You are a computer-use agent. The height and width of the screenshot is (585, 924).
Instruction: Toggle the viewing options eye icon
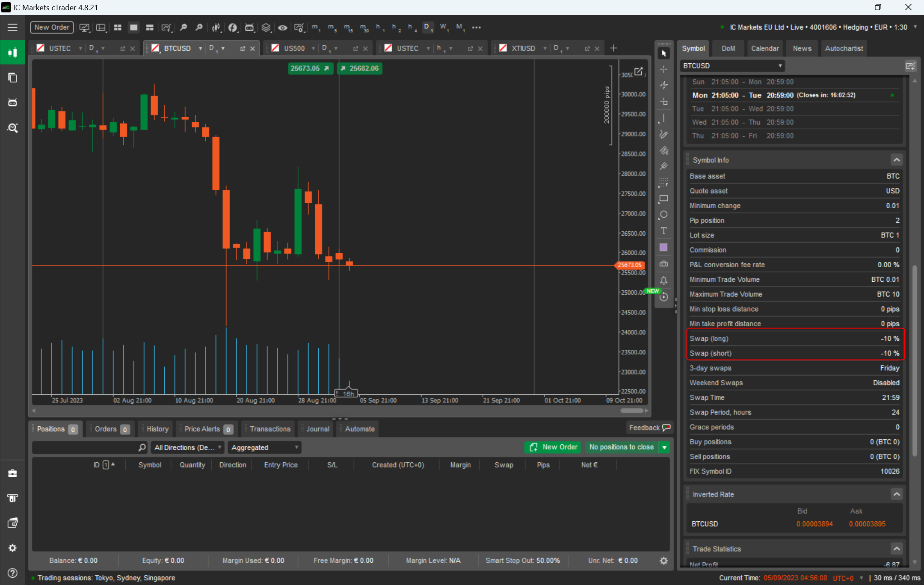[282, 27]
